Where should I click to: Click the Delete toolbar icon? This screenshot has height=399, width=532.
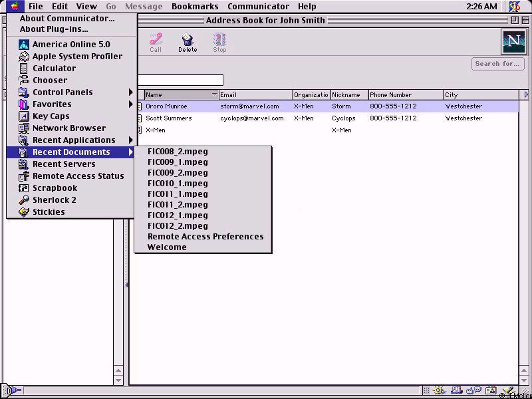tap(188, 43)
